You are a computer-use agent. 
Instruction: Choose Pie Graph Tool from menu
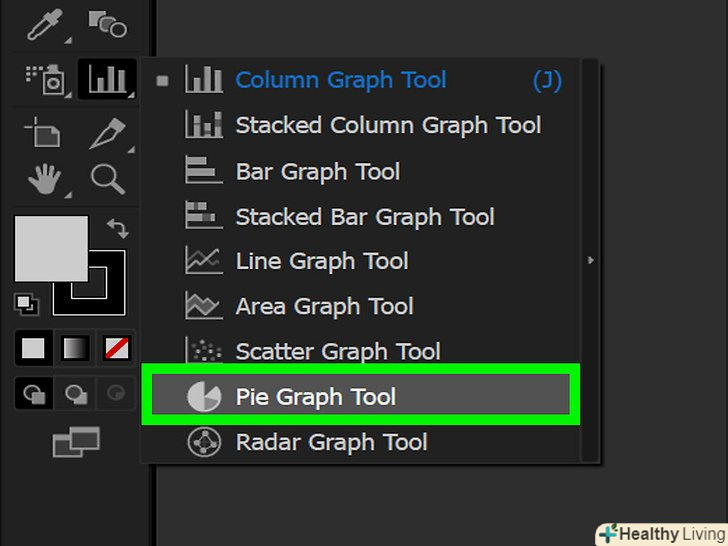pos(316,397)
